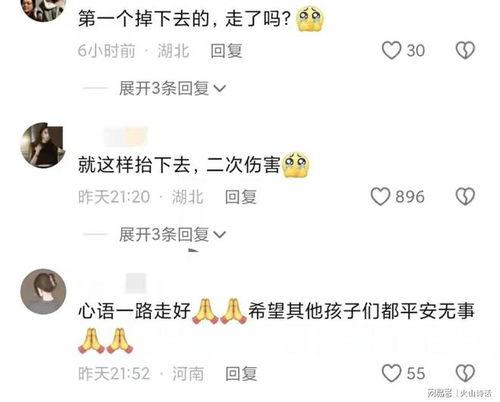This screenshot has height=402, width=500.
Task: Click chevron arrow beside second 展开3条回复
Action: 219,235
